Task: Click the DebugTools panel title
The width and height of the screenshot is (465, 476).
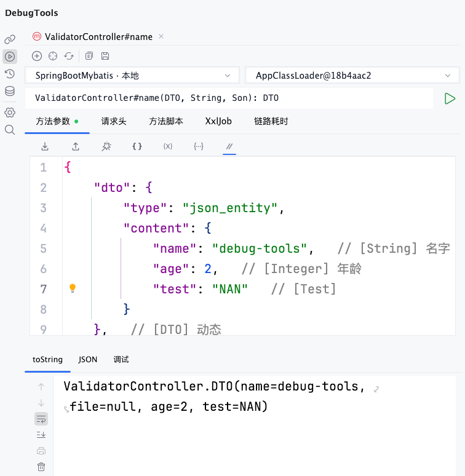Action: point(31,13)
